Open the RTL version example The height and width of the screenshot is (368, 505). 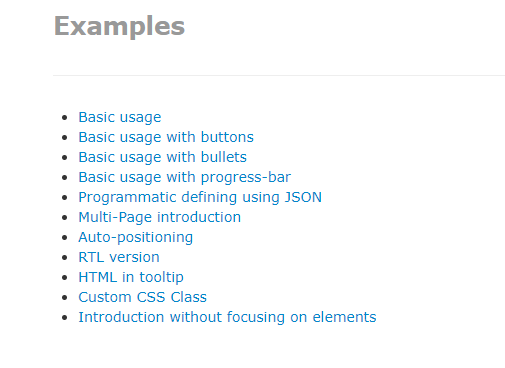click(119, 257)
